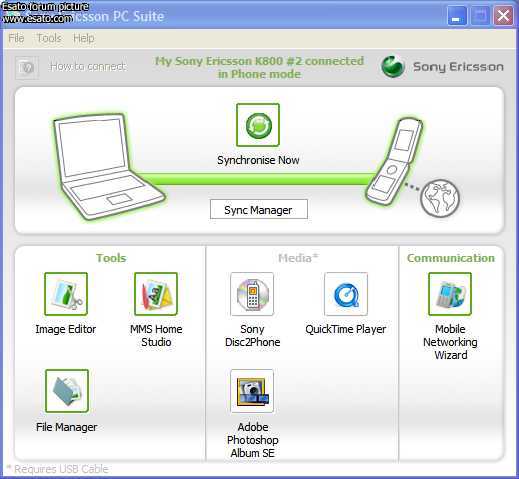Click the Synchronise Now label
Screen dimensions: 519x479
[258, 160]
